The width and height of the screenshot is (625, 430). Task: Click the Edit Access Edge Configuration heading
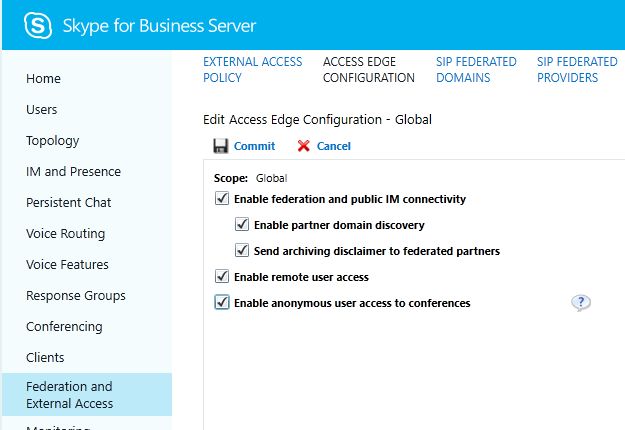(x=317, y=120)
